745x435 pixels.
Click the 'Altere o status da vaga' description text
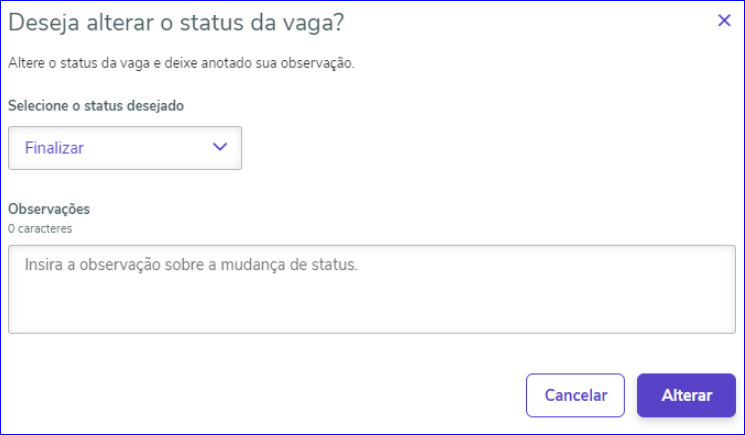click(181, 63)
